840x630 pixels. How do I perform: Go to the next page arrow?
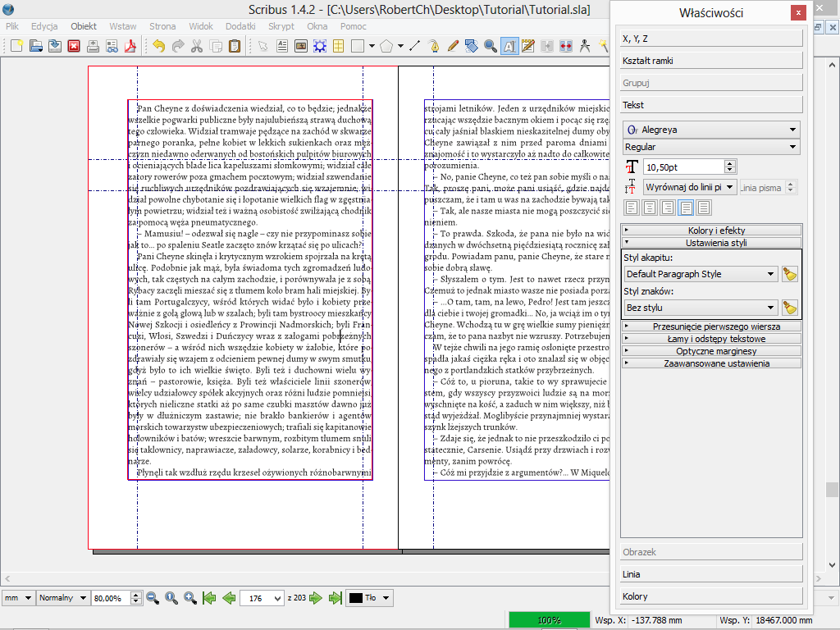click(x=316, y=598)
